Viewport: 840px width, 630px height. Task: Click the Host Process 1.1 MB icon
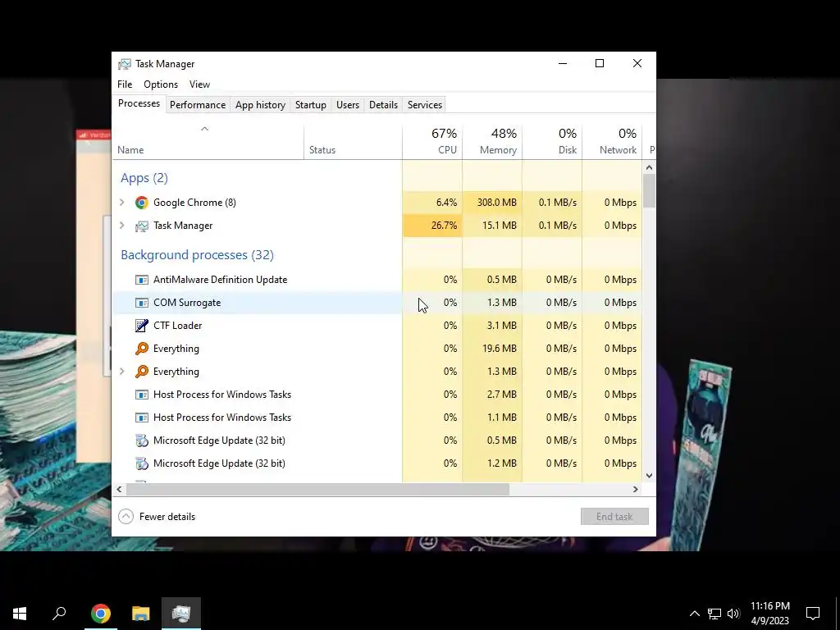(x=141, y=418)
